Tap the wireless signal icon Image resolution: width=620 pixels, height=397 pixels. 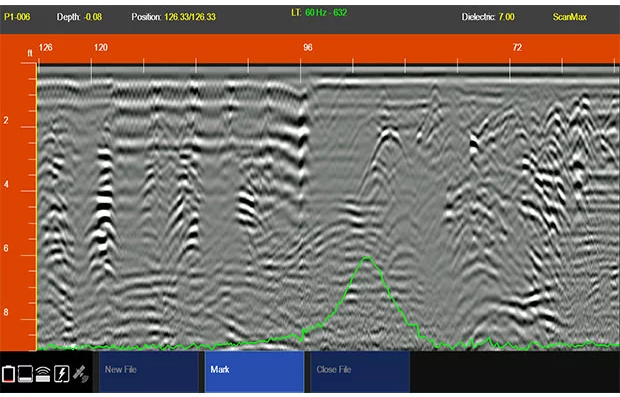click(43, 374)
